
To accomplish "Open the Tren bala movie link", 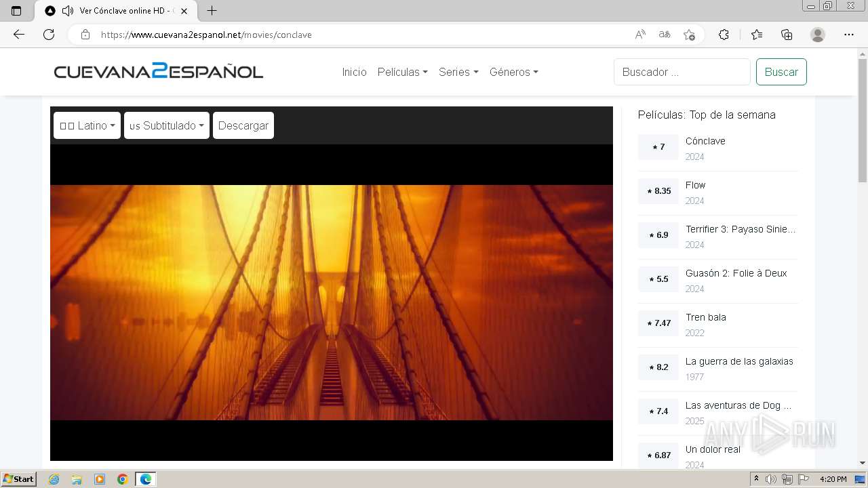I will pos(705,317).
